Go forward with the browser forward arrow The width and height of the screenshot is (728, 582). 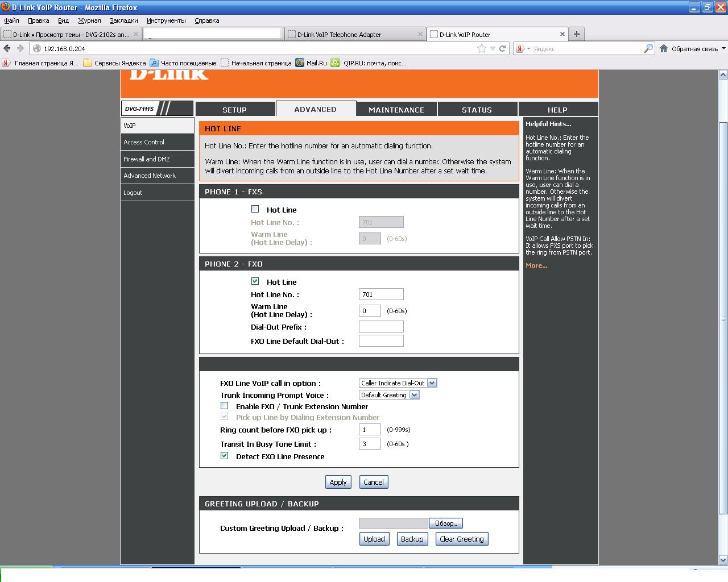tap(20, 48)
